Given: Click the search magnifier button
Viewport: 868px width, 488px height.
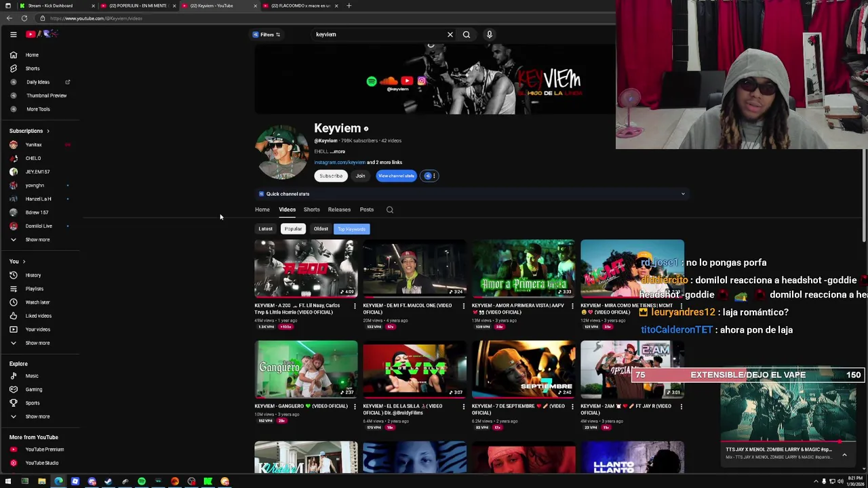Looking at the screenshot, I should coord(467,35).
